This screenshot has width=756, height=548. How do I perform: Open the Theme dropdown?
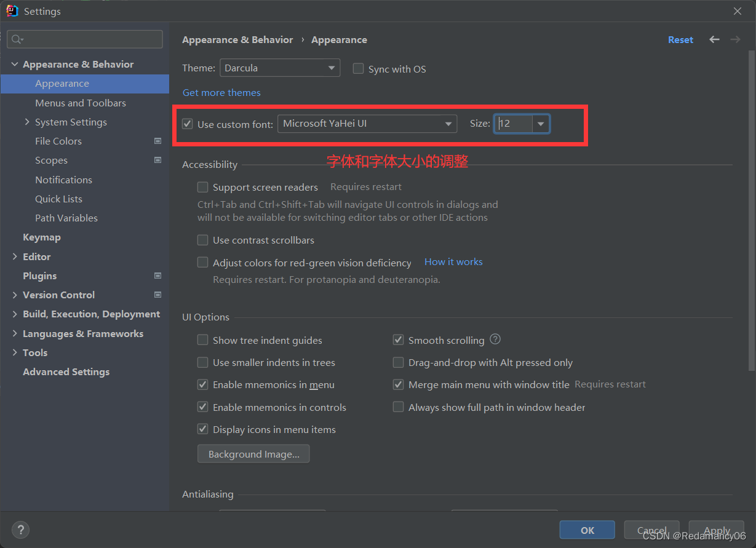point(279,68)
